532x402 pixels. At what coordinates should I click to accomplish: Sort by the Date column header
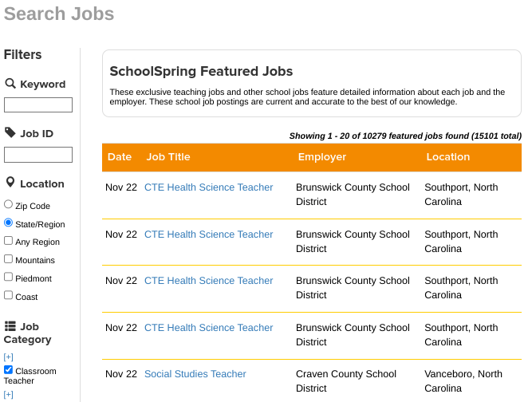(120, 157)
